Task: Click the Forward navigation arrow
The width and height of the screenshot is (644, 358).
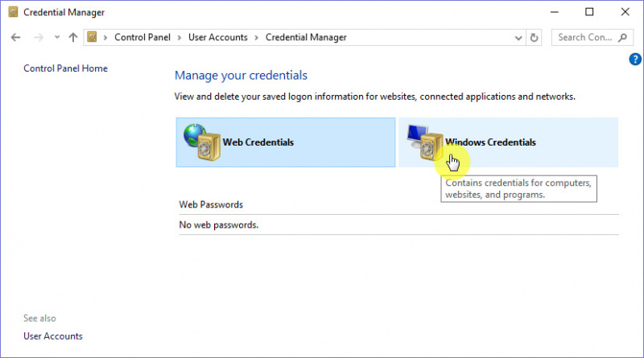Action: [x=39, y=37]
